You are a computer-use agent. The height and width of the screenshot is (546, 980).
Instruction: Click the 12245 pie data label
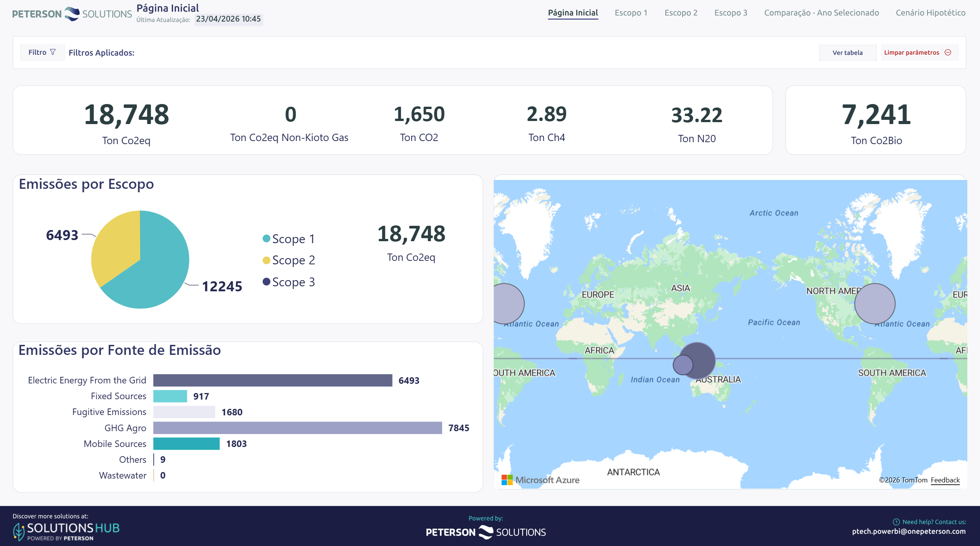tap(222, 286)
